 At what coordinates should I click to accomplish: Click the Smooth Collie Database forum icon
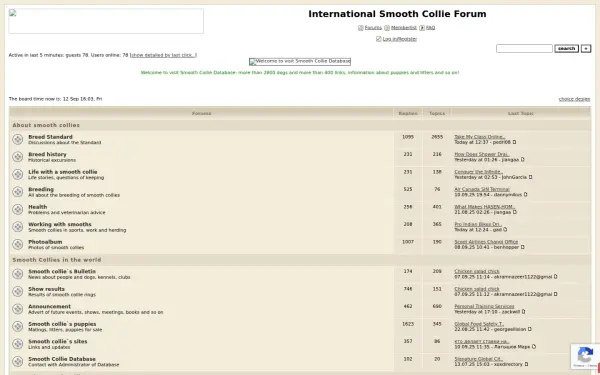18,362
